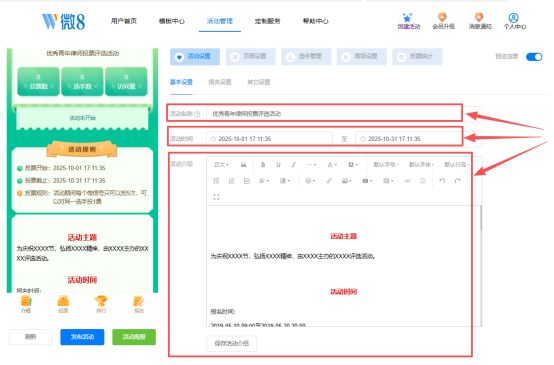Go to 用户首页 in the top navigation
Image resolution: width=554 pixels, height=365 pixels.
(124, 21)
